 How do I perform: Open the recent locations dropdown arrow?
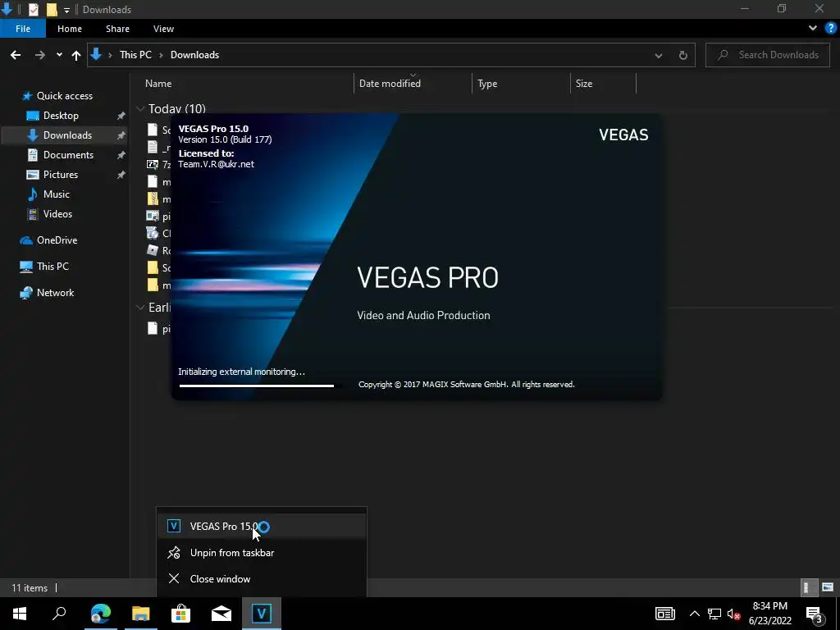(x=59, y=55)
